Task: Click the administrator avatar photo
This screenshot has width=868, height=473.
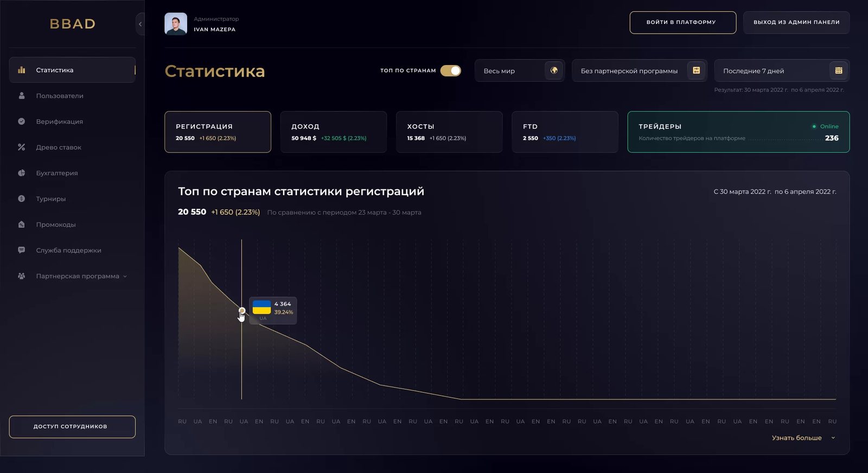Action: coord(176,24)
